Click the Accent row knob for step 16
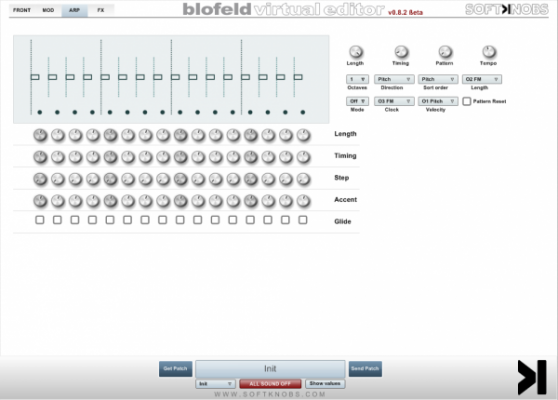Screen dimensions: 558x400 304,201
